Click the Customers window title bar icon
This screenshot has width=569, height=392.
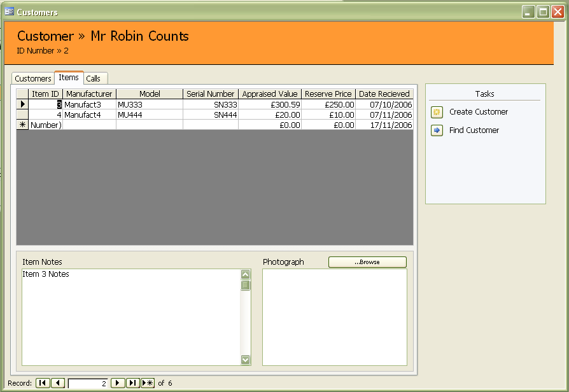(10, 12)
